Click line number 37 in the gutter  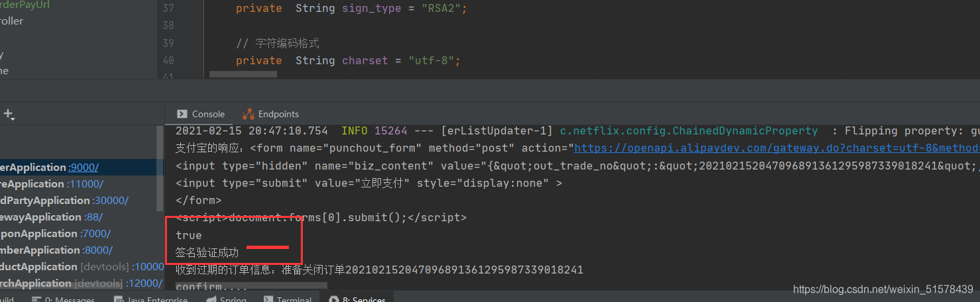[168, 9]
